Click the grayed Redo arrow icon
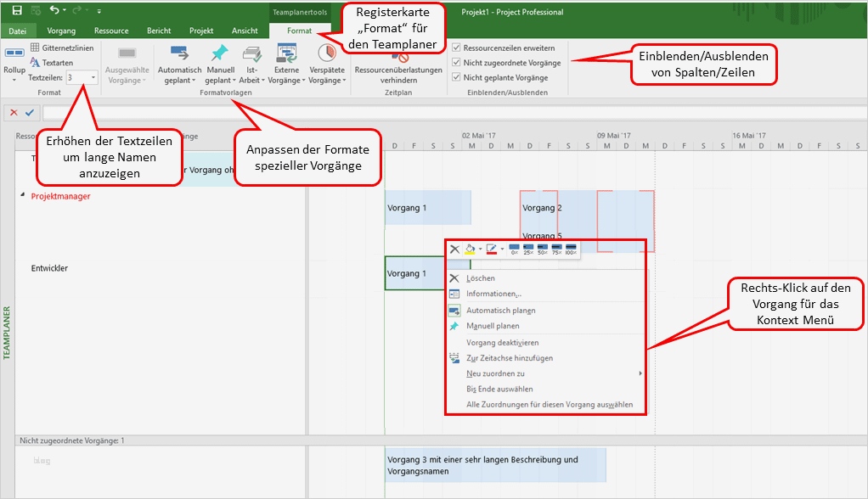The image size is (868, 499). (x=76, y=10)
